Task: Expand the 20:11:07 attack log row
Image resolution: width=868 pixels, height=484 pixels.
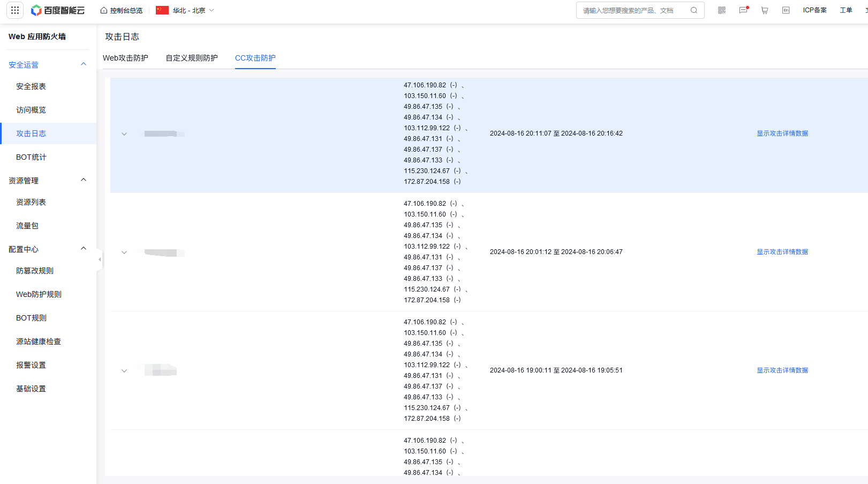Action: tap(124, 134)
